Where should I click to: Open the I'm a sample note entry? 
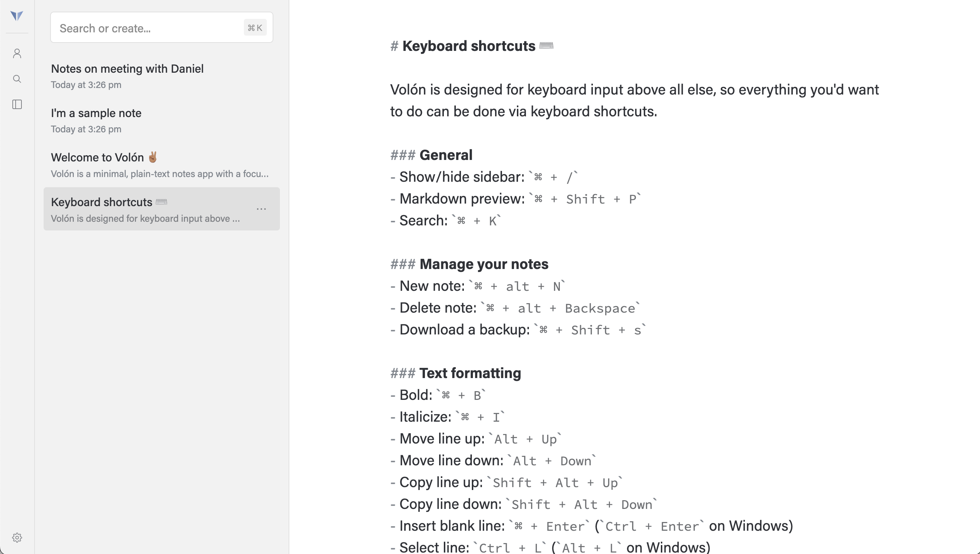tap(162, 120)
